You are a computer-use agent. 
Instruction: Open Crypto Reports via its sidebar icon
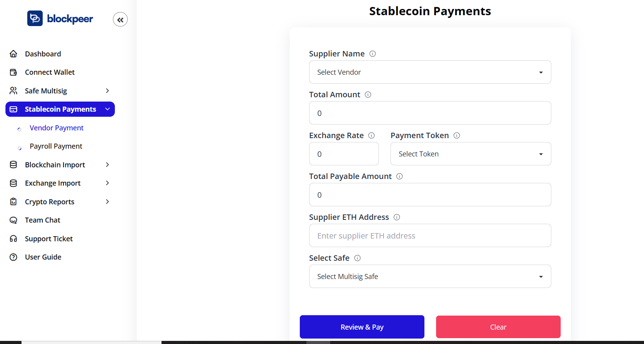(x=13, y=202)
